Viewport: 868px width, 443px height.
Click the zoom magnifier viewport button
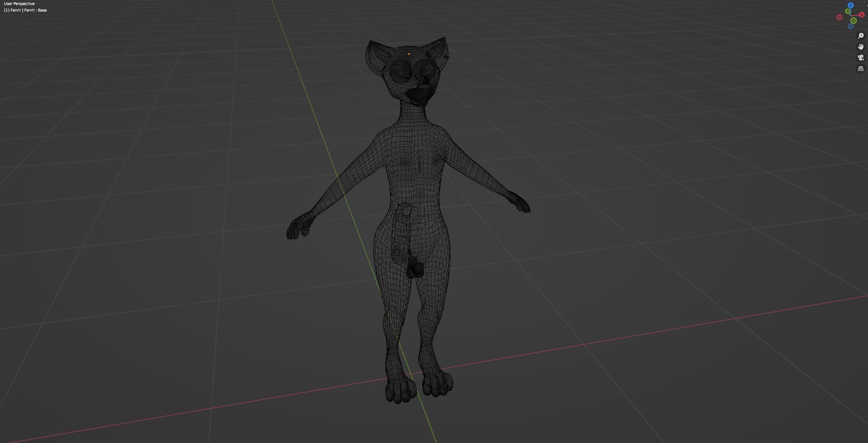click(861, 35)
